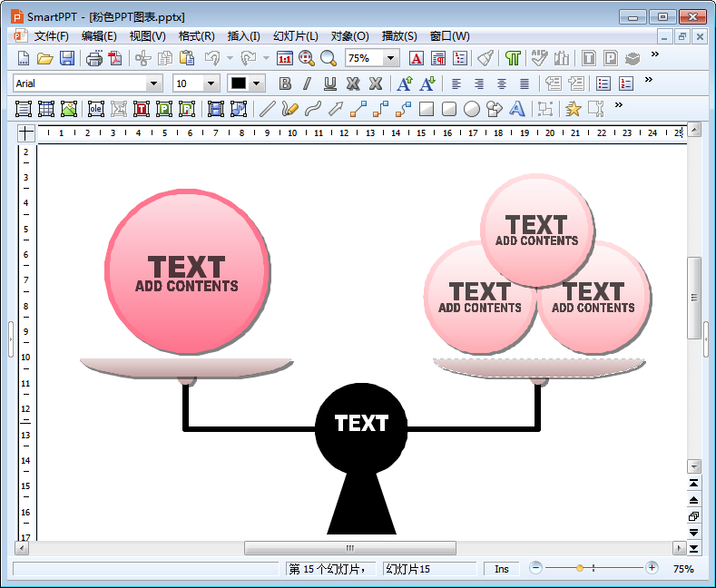Open the font size dropdown
Image resolution: width=716 pixels, height=588 pixels.
(x=211, y=83)
